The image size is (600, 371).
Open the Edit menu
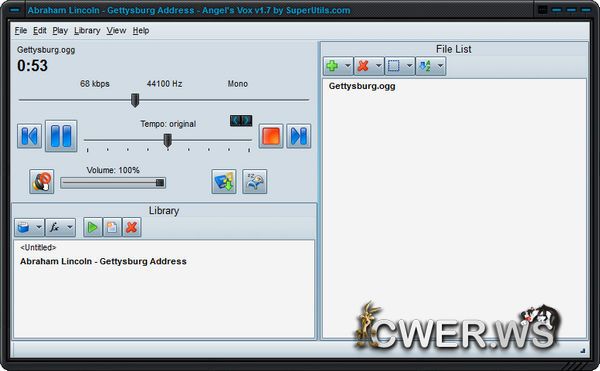tap(39, 31)
